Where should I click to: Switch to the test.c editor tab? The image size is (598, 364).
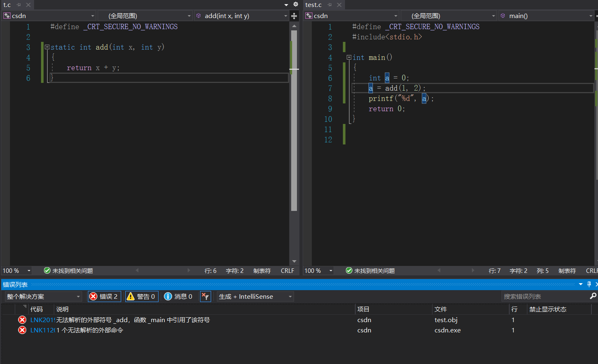pyautogui.click(x=313, y=5)
